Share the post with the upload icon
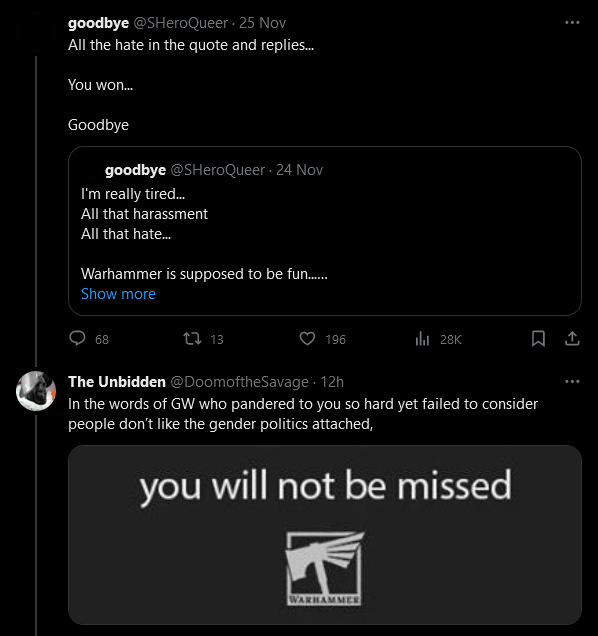The image size is (598, 636). [x=572, y=338]
